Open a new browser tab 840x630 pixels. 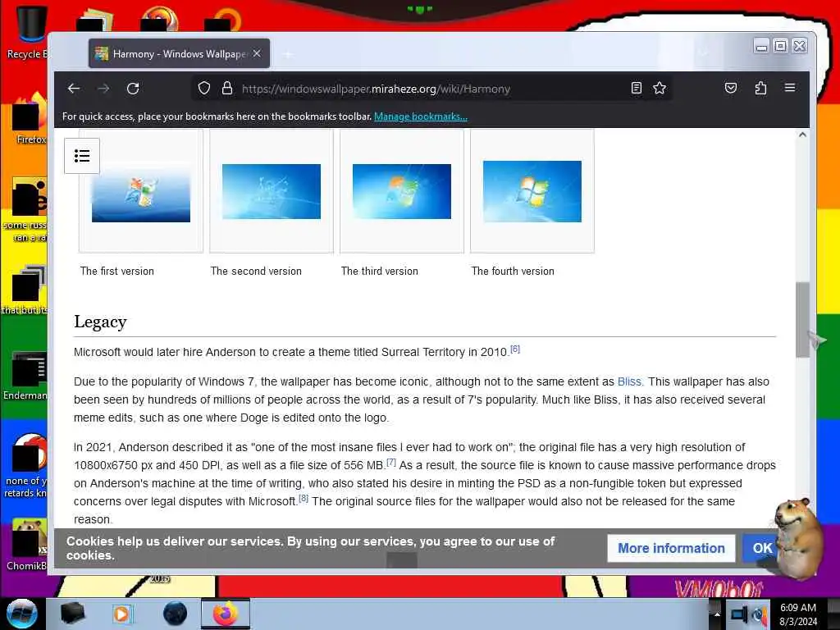pos(288,54)
